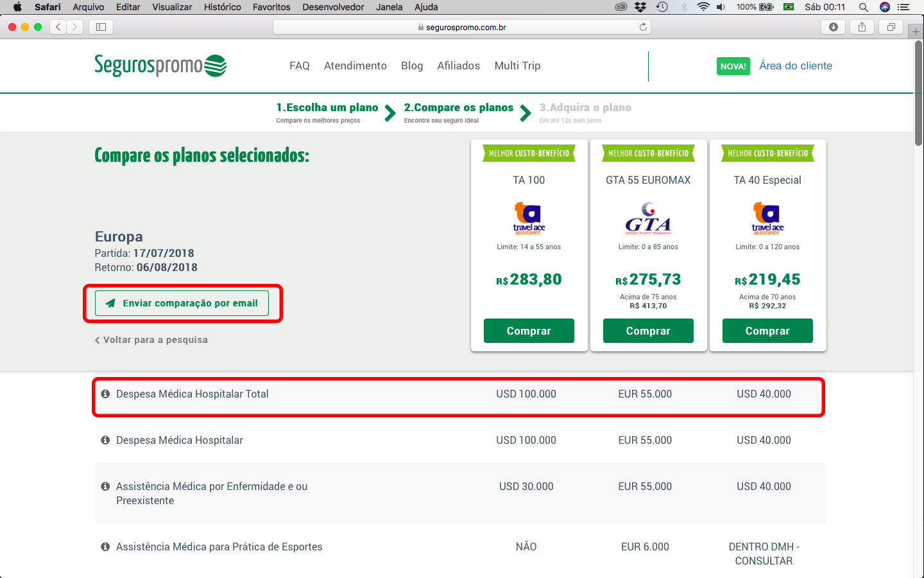Open the Brazilian flag input menu

pos(789,7)
